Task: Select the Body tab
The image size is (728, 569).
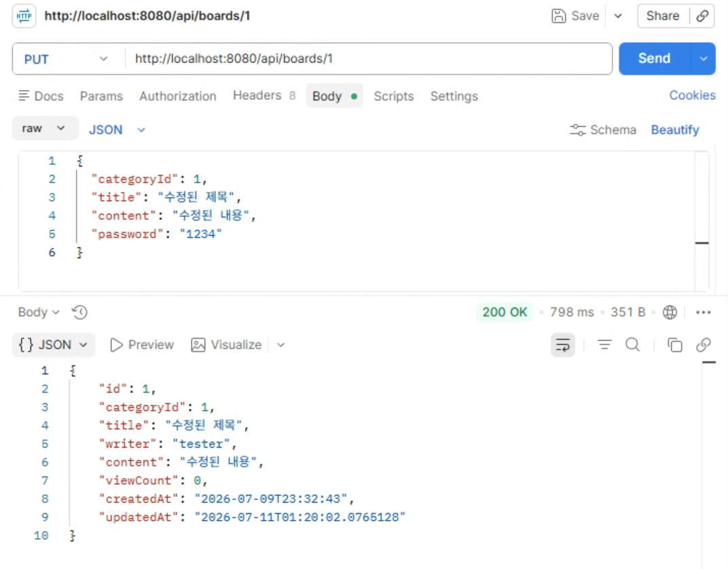Action: click(x=334, y=96)
